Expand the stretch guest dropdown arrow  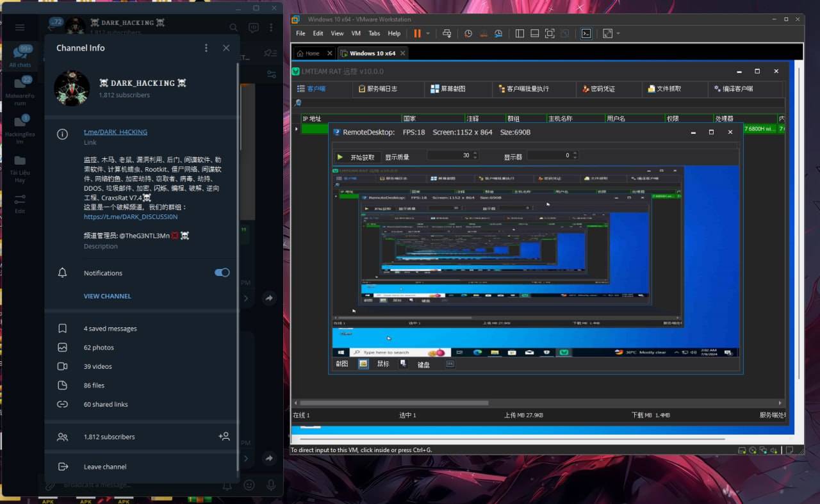coord(618,34)
